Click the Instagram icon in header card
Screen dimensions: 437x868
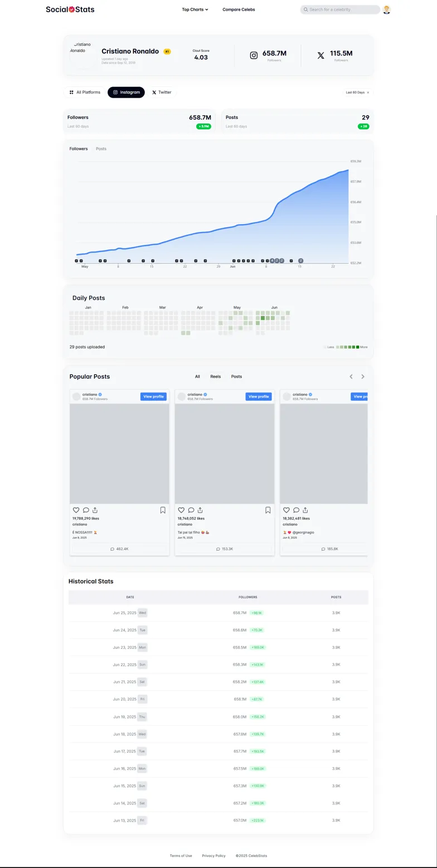(x=254, y=55)
